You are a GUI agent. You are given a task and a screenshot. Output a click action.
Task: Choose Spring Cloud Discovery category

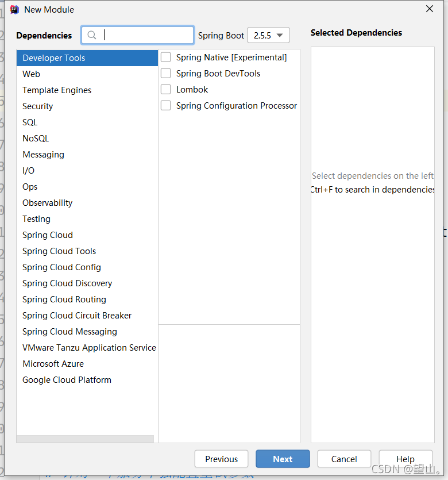(x=87, y=283)
